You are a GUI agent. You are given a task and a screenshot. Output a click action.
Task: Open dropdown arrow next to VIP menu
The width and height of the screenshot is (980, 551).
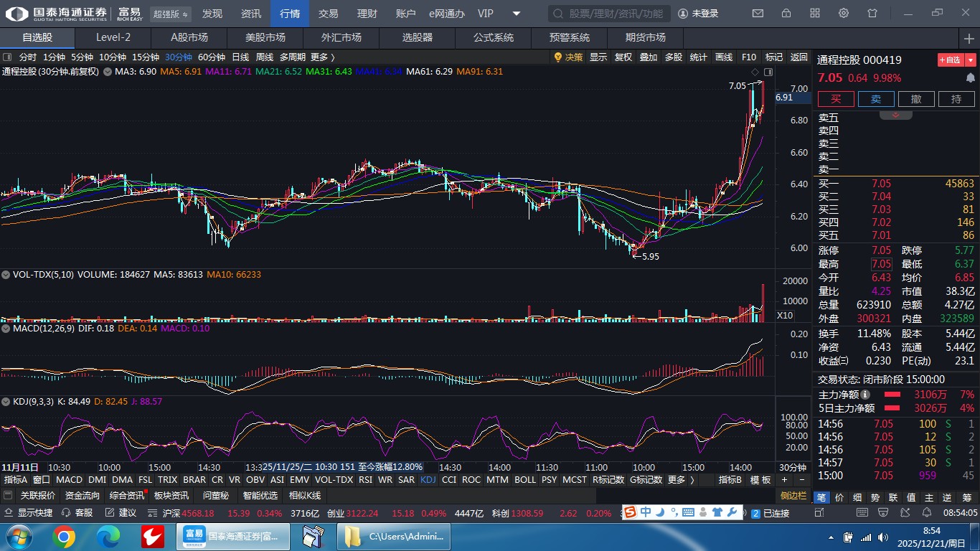tap(517, 14)
